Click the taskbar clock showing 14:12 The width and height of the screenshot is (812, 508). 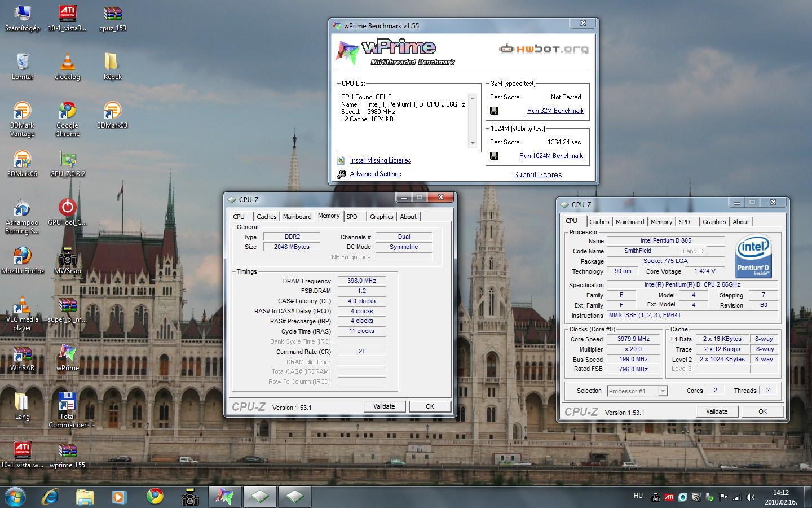coord(781,497)
